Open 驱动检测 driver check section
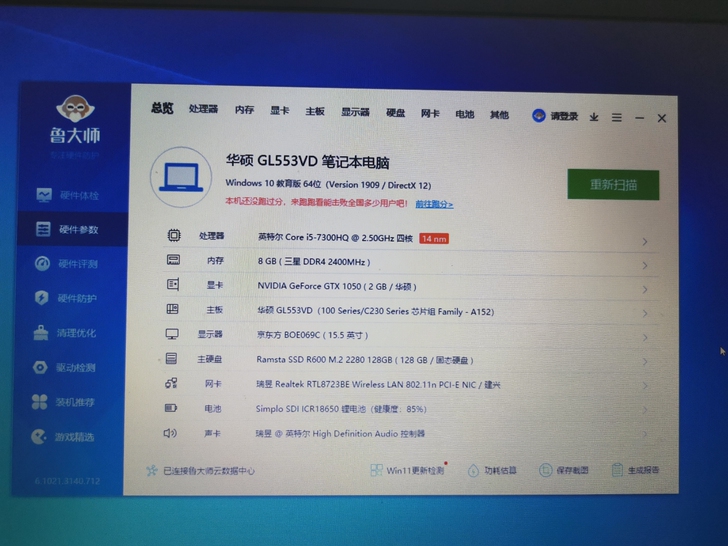Image resolution: width=728 pixels, height=546 pixels. click(64, 368)
